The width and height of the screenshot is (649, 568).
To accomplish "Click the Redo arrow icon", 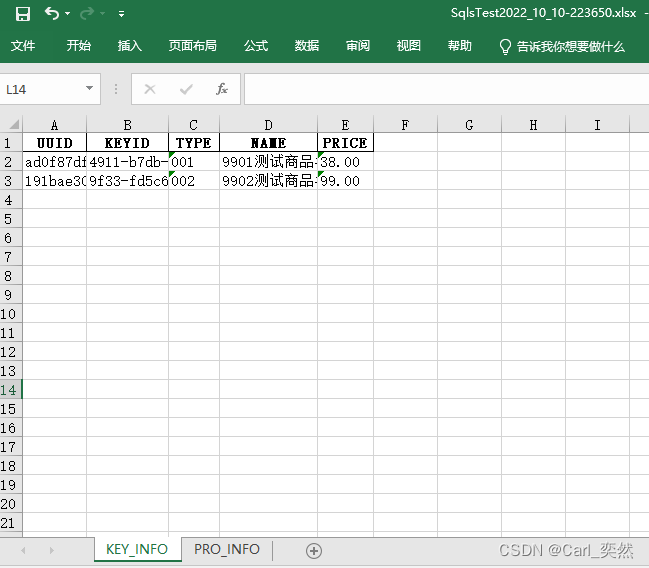I will click(x=87, y=14).
